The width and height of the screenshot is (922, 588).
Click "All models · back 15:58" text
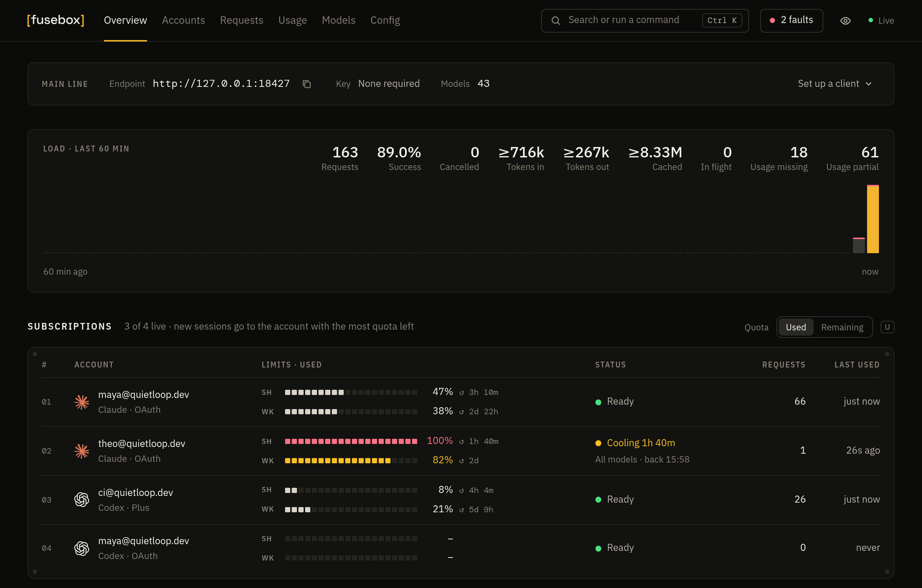pos(642,459)
